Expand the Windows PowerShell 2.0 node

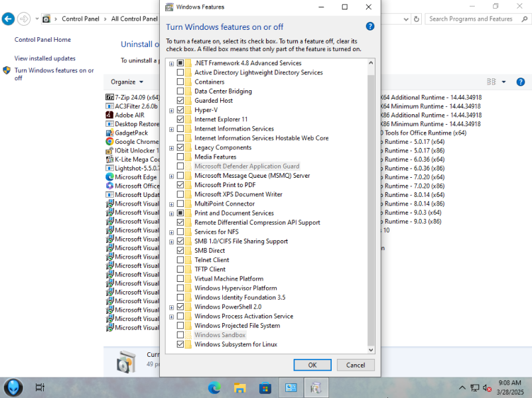pyautogui.click(x=171, y=307)
